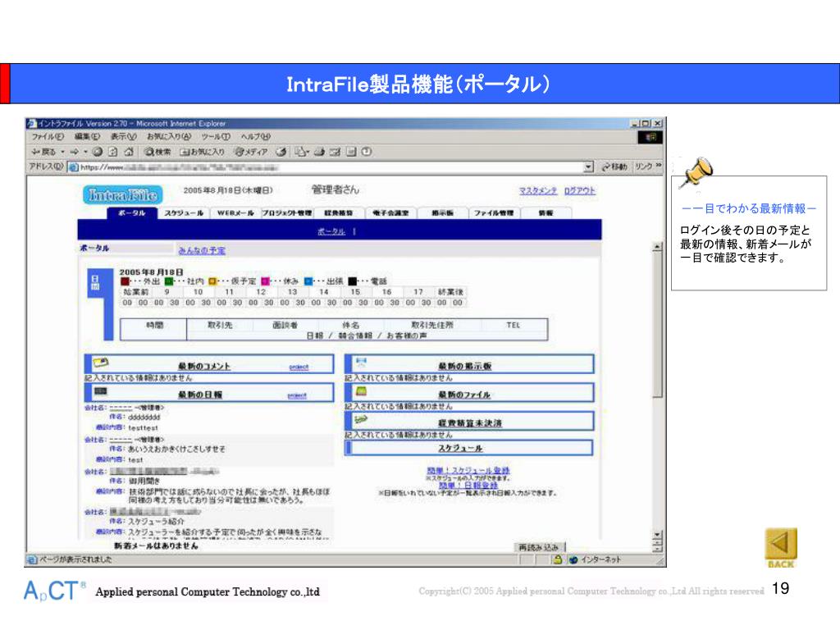Open the Back button history dropdown arrow
The width and height of the screenshot is (840, 630).
(63, 152)
